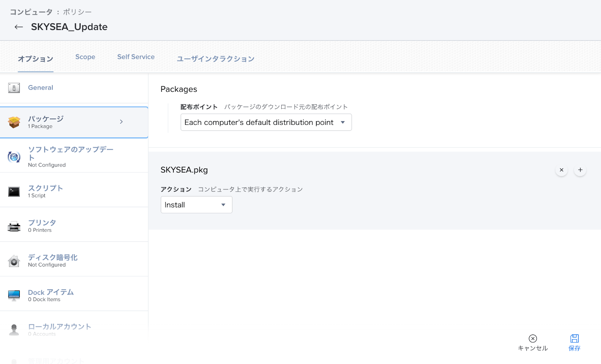The width and height of the screenshot is (601, 364).
Task: Click the printer icon in sidebar
Action: 14,226
